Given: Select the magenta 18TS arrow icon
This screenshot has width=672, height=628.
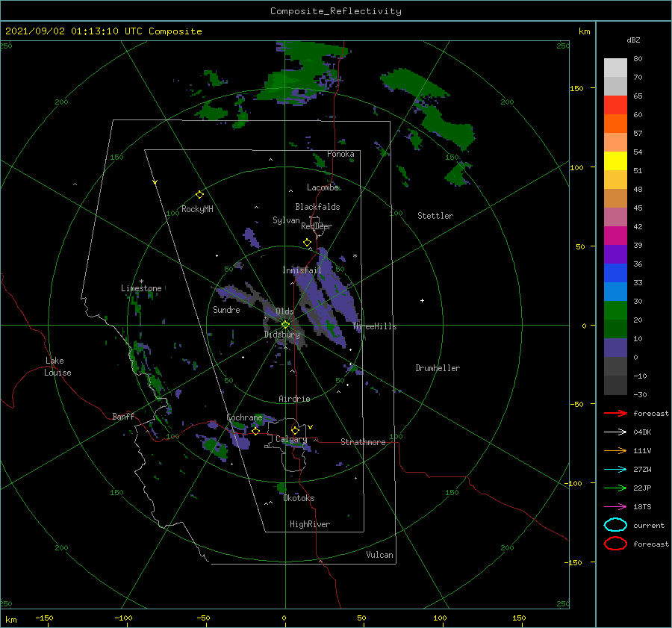Looking at the screenshot, I should coord(615,507).
